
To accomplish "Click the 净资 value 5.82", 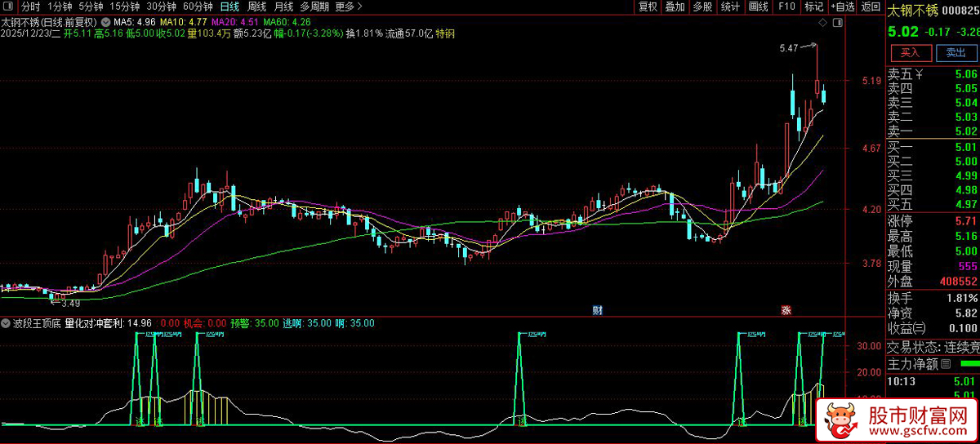I will click(965, 313).
